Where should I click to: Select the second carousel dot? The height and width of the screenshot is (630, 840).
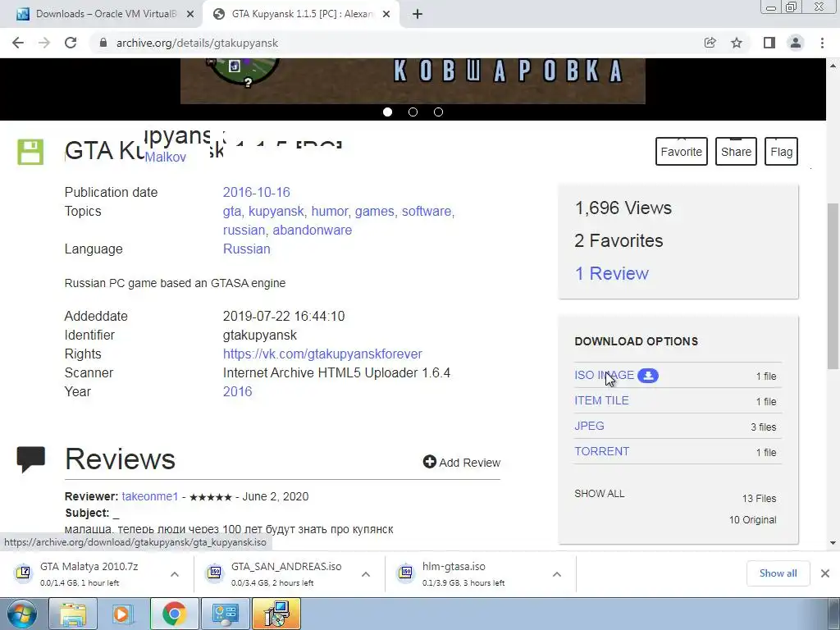coord(413,112)
